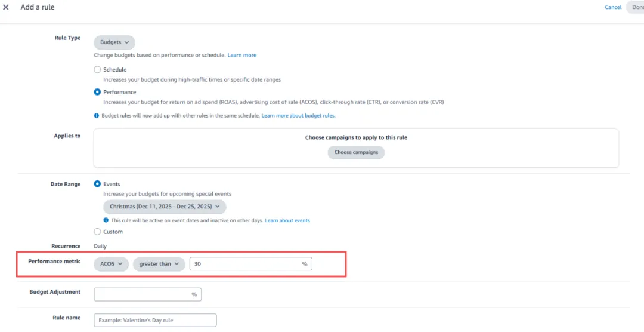644x332 pixels.
Task: Click the budget rules info icon
Action: tap(97, 115)
